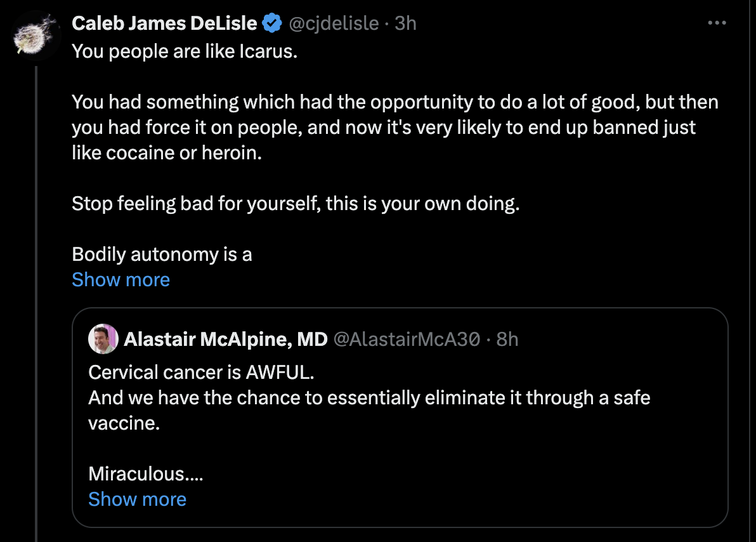Click the @AlastairMcA30 handle
This screenshot has width=756, height=542.
point(406,340)
